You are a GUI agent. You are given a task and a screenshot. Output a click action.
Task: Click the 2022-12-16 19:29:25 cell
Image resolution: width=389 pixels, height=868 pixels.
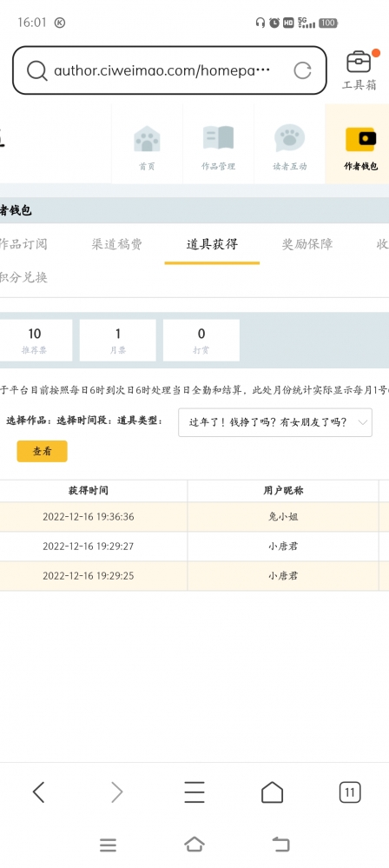pos(89,576)
